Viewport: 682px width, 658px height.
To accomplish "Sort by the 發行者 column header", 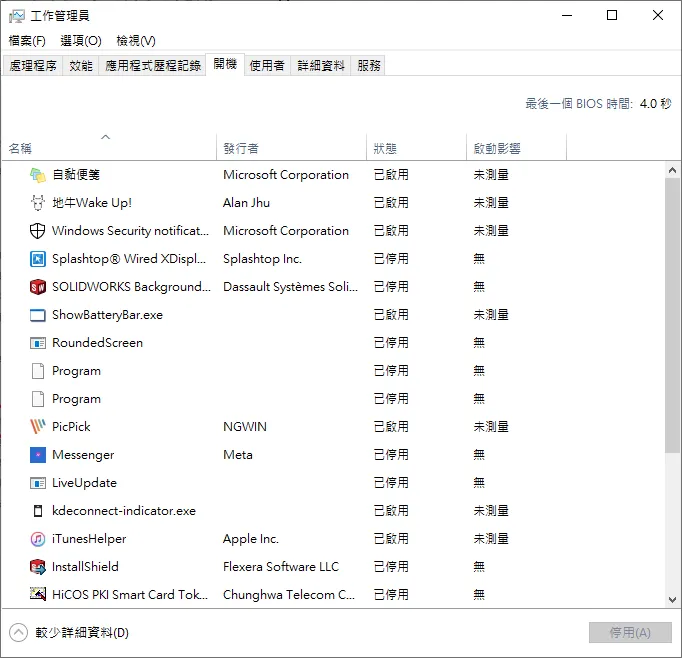I will 291,147.
